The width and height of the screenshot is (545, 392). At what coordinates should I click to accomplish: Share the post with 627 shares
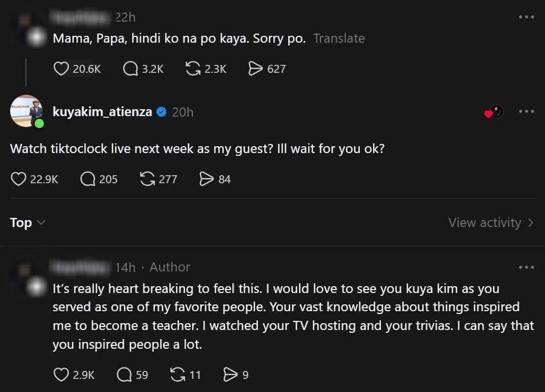pyautogui.click(x=256, y=69)
